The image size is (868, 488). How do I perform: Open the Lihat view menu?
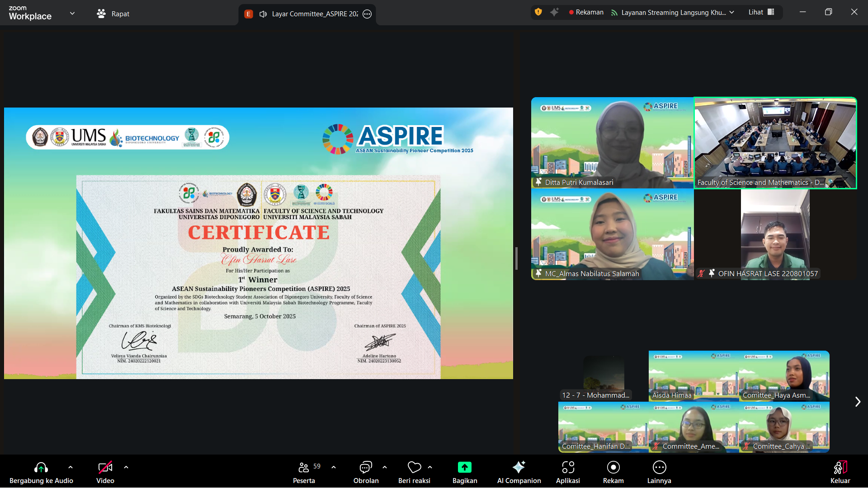click(x=761, y=12)
